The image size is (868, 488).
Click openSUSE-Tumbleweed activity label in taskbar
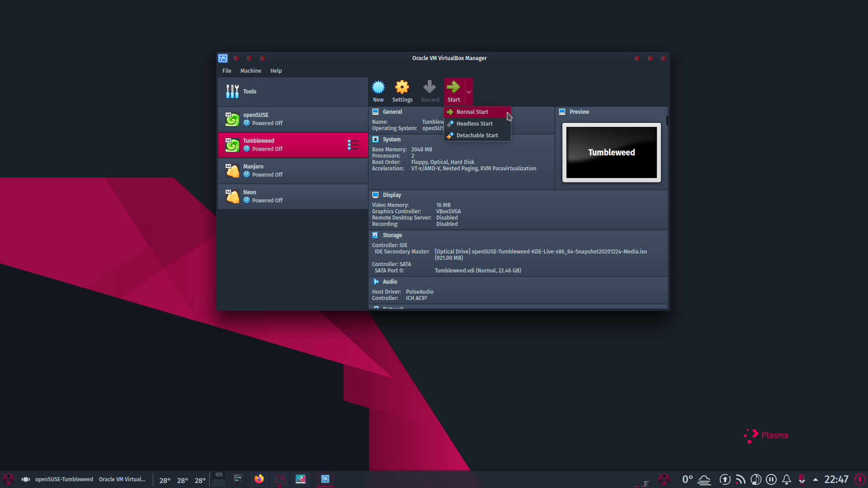click(x=64, y=479)
